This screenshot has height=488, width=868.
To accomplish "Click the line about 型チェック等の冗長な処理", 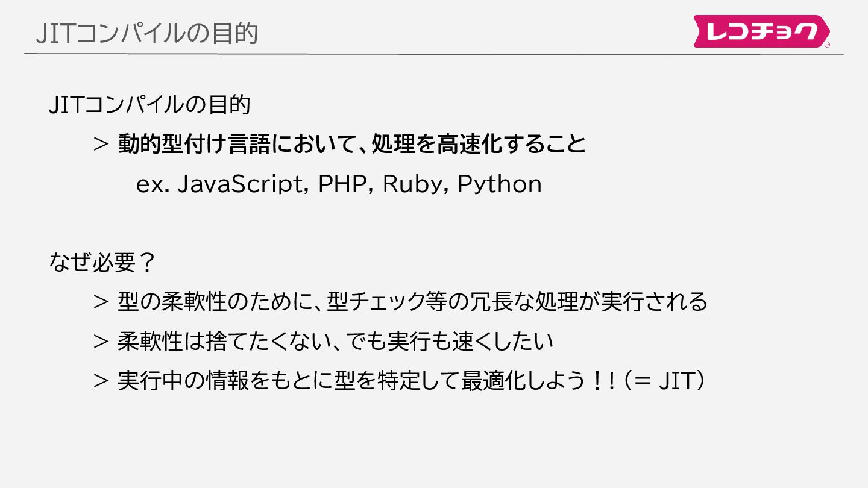I will coord(412,302).
